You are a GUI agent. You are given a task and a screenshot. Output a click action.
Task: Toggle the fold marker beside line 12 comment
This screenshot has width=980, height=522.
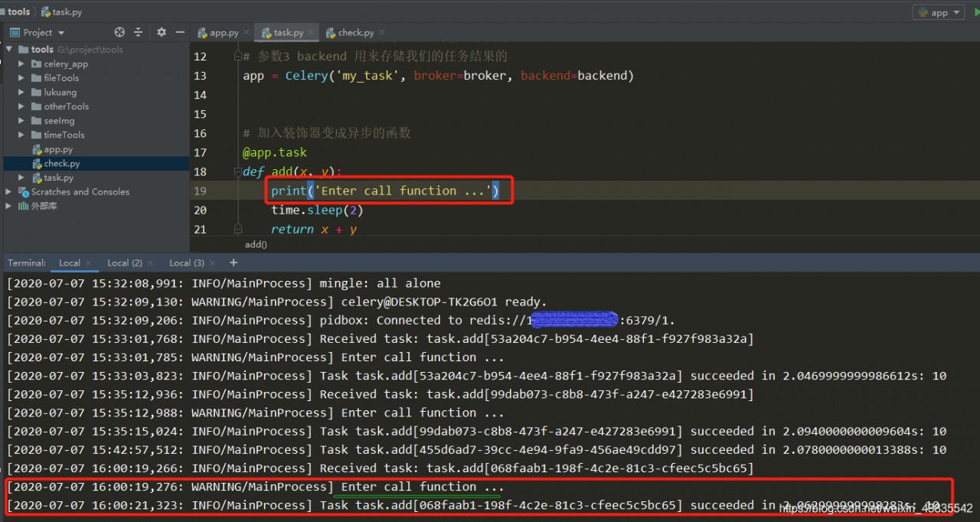237,57
